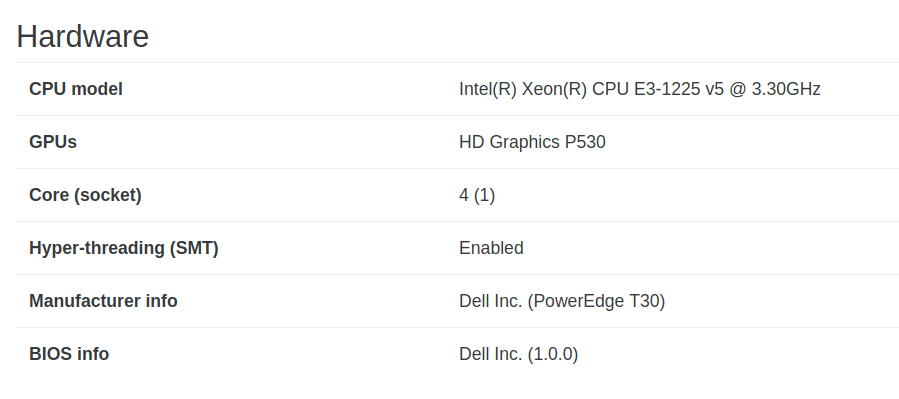The width and height of the screenshot is (899, 399).
Task: Click the Hardware section heading
Action: pyautogui.click(x=83, y=37)
